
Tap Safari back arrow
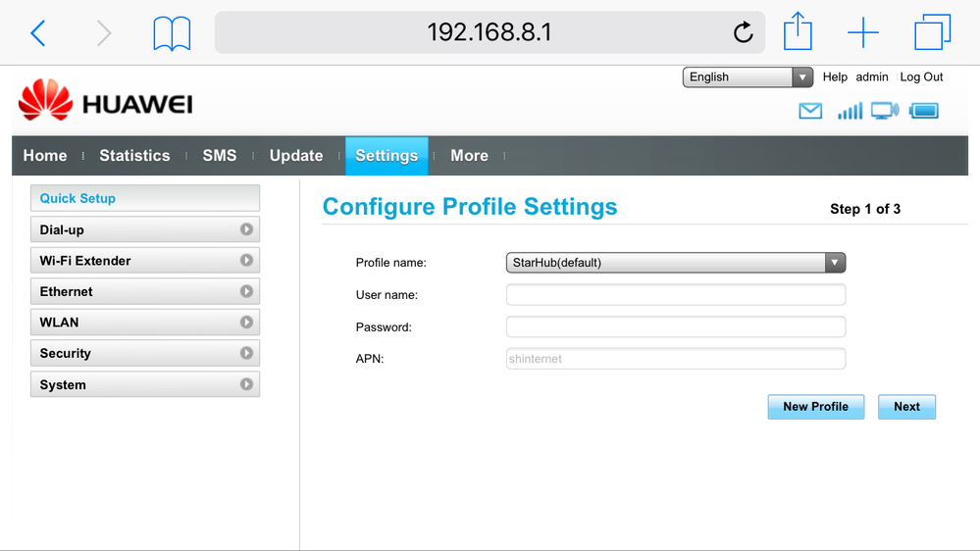[38, 33]
